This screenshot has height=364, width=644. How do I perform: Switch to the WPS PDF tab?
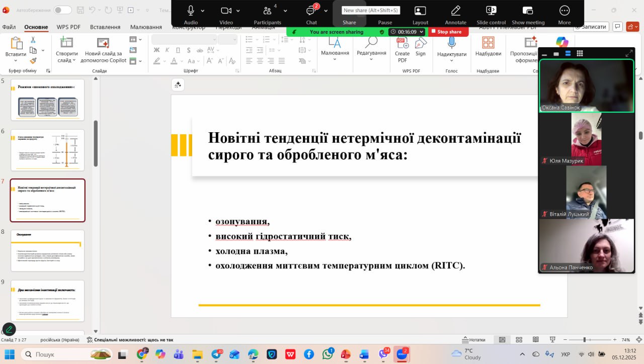coord(69,27)
